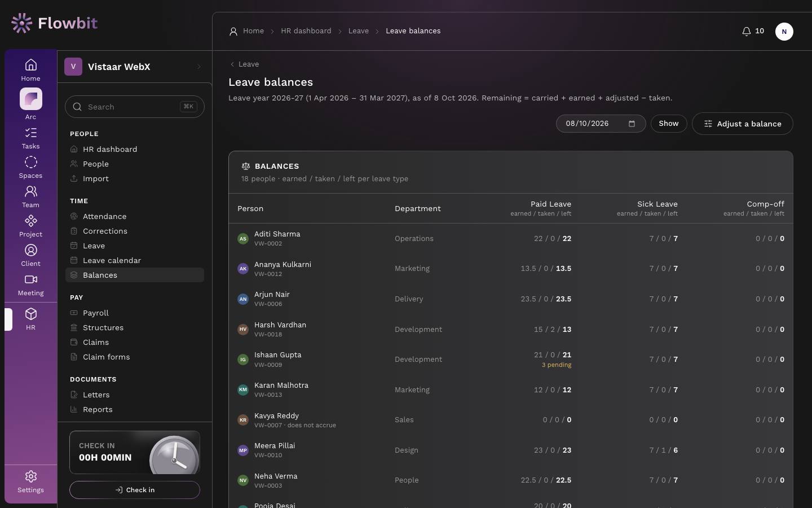Open Client in the rail

coord(31,256)
